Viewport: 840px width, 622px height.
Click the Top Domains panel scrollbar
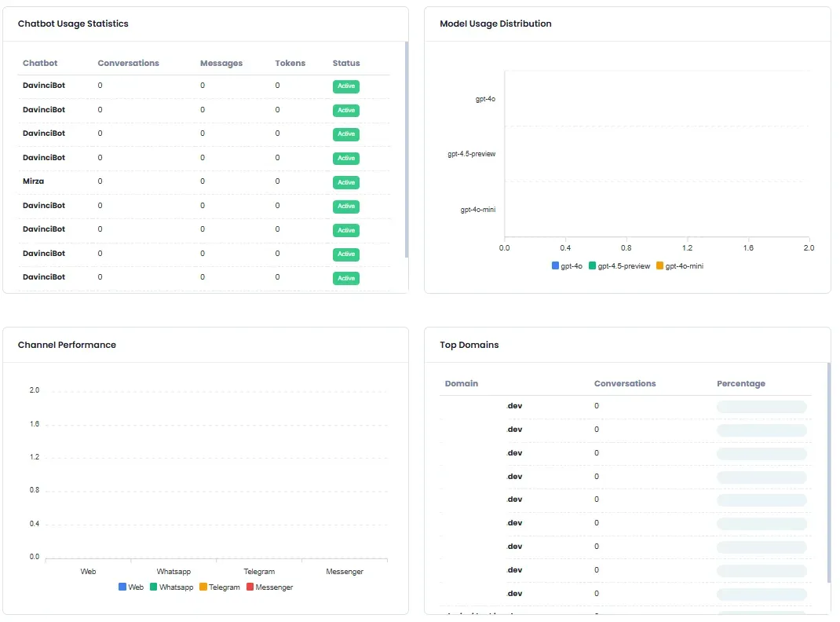click(829, 473)
